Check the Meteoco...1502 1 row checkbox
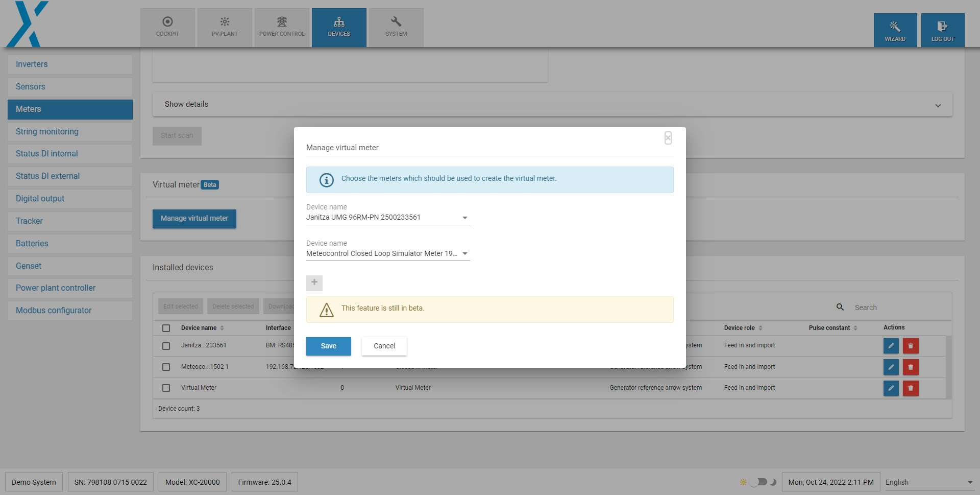This screenshot has width=980, height=495. 166,367
